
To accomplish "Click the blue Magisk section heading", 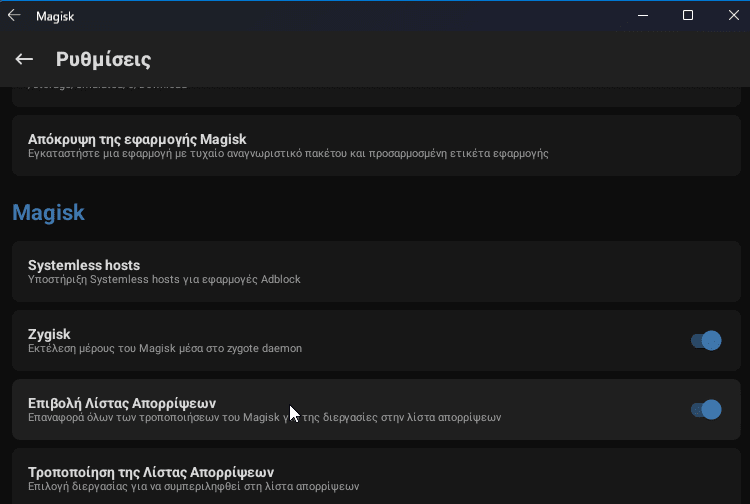I will click(x=48, y=212).
